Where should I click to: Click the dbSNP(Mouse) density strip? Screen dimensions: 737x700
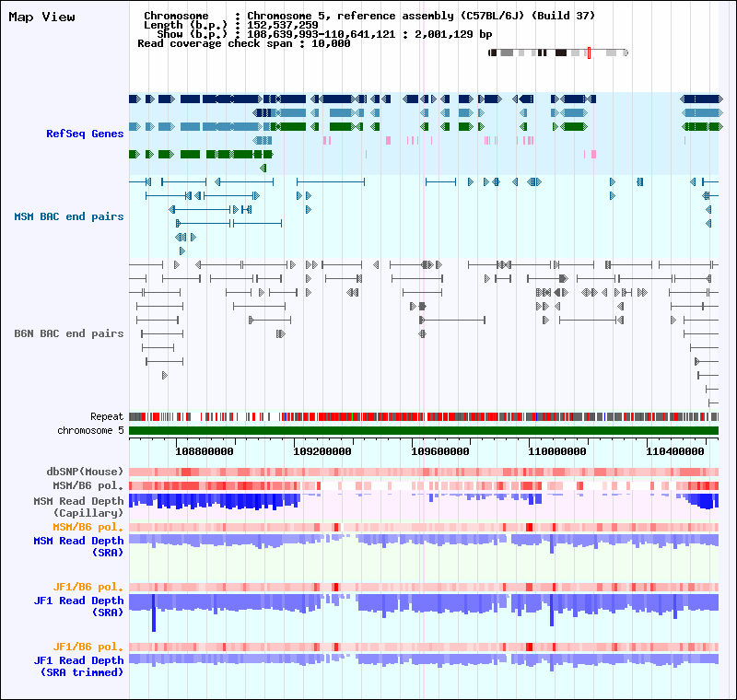424,472
